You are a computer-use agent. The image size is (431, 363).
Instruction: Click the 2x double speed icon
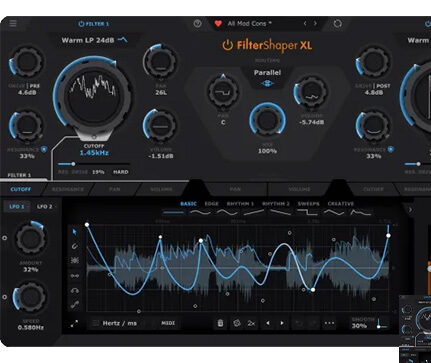pyautogui.click(x=251, y=323)
